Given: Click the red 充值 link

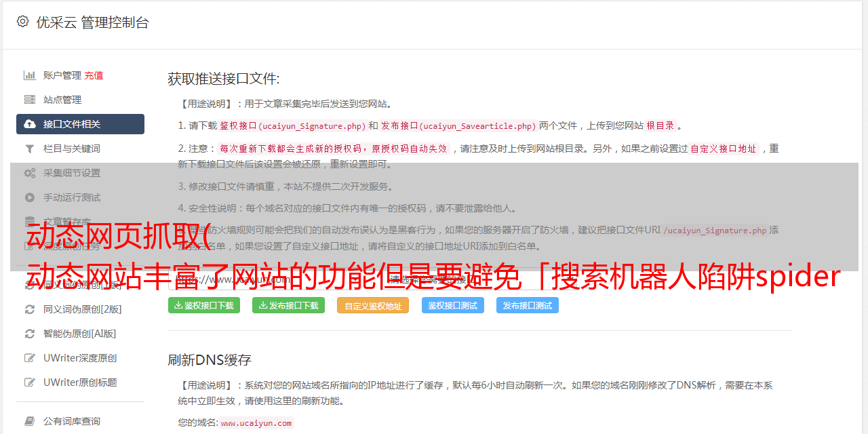Looking at the screenshot, I should click(94, 75).
